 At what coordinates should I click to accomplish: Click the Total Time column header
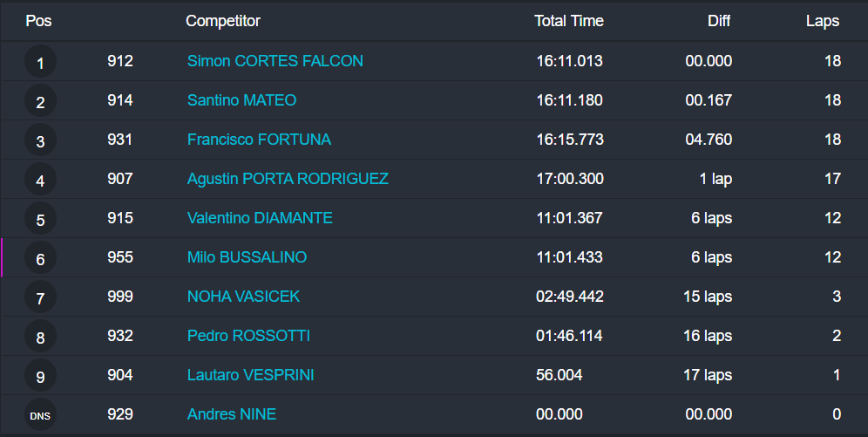(569, 21)
